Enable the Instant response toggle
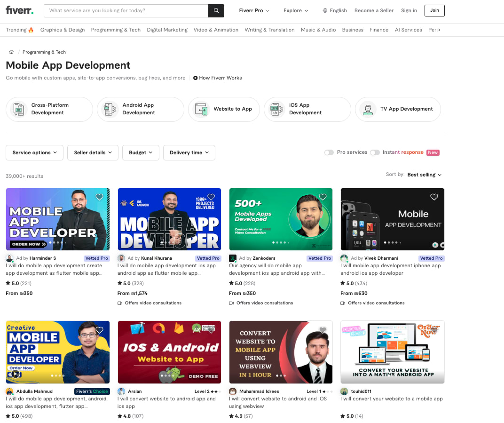This screenshot has width=504, height=423. (x=375, y=152)
